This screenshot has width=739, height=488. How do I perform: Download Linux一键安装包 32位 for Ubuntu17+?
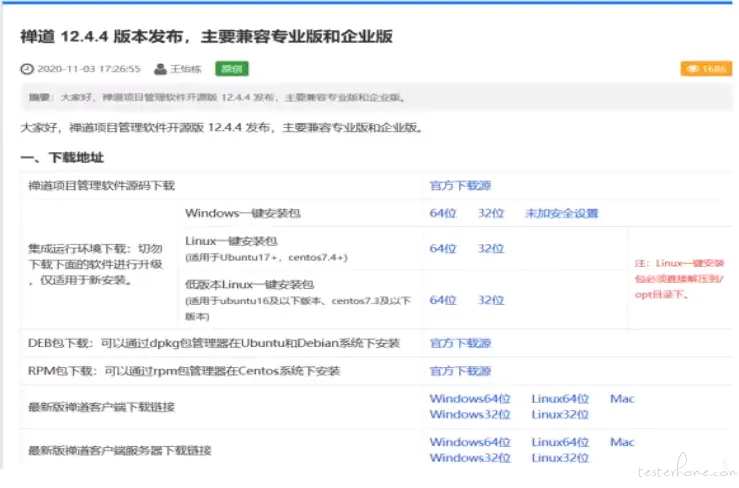tap(491, 248)
